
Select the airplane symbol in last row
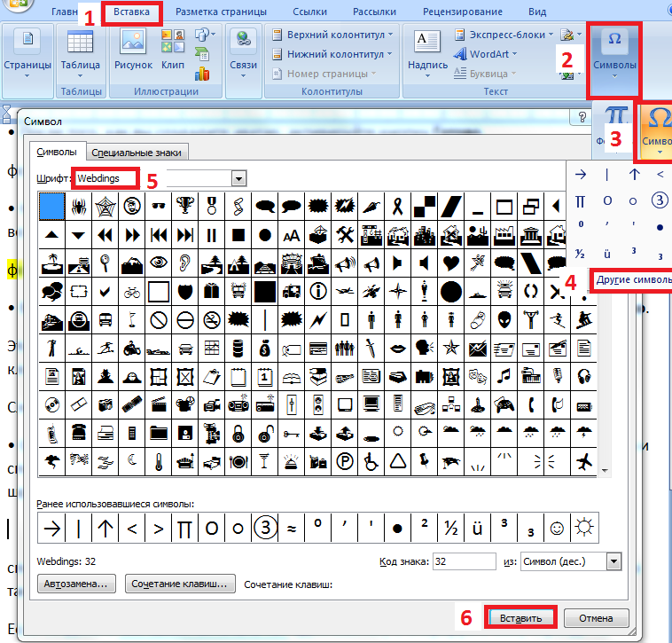[584, 462]
